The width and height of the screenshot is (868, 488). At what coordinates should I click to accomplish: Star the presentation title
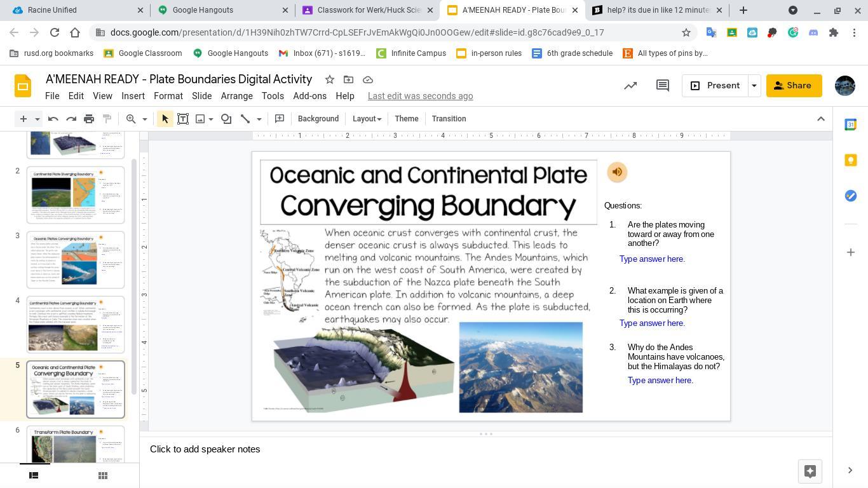329,79
